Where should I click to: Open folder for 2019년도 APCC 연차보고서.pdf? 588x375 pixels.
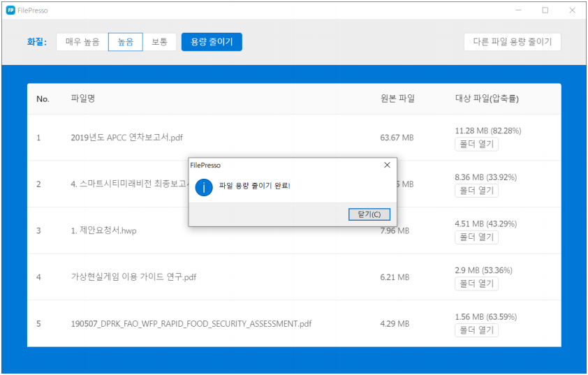coord(476,145)
